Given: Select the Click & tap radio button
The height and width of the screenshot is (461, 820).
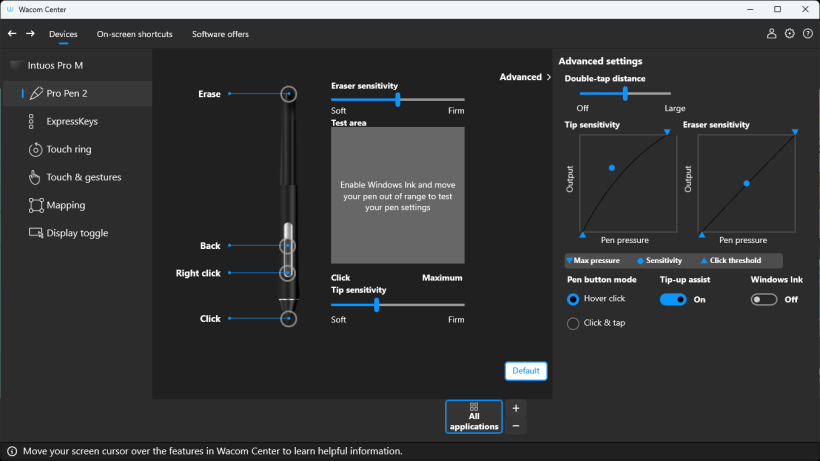Looking at the screenshot, I should pos(573,323).
